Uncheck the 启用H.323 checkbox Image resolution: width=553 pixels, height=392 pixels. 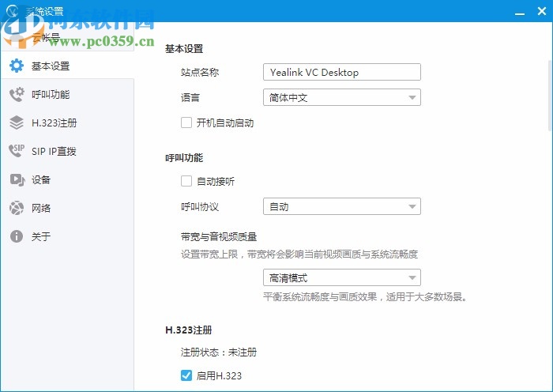click(186, 375)
